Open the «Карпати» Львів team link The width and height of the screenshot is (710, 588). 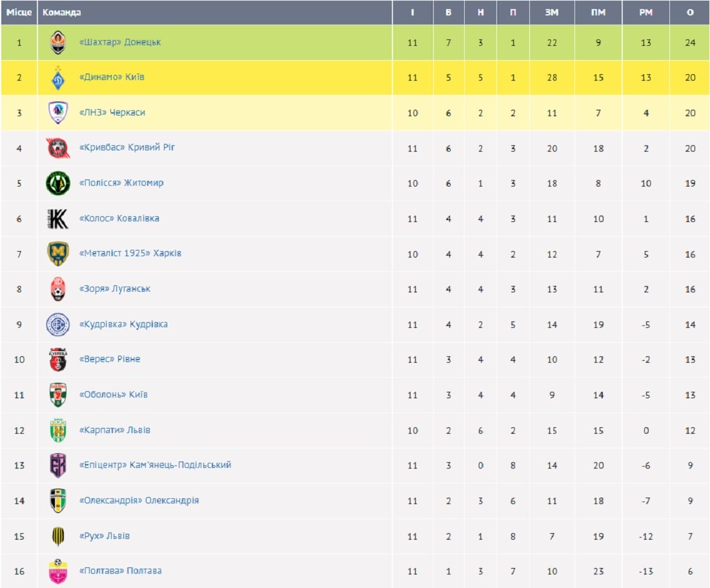click(114, 430)
